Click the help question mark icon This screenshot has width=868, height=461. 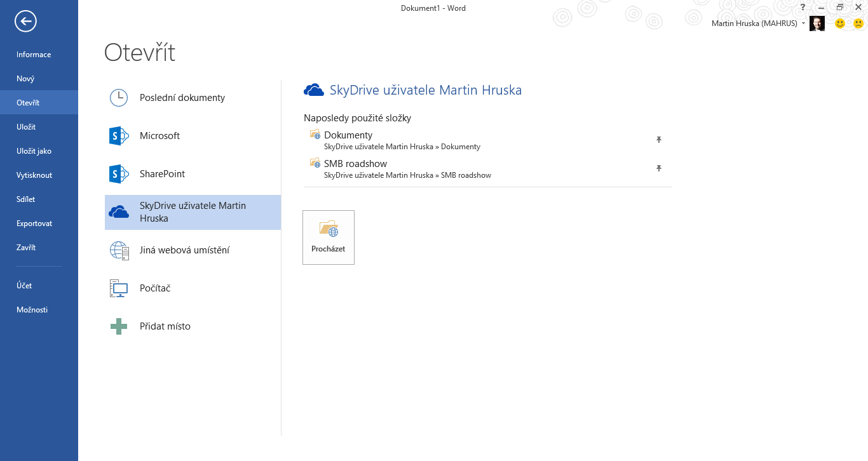(803, 7)
